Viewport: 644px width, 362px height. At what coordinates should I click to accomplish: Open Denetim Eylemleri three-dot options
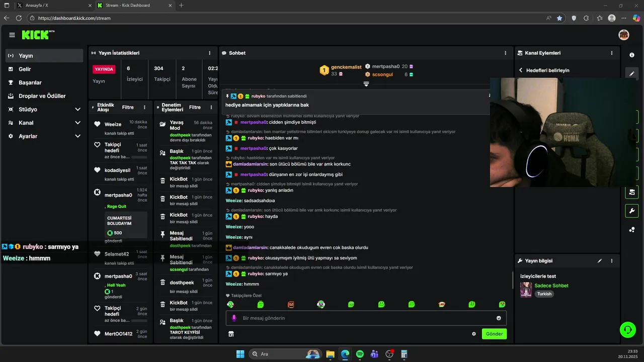point(211,107)
